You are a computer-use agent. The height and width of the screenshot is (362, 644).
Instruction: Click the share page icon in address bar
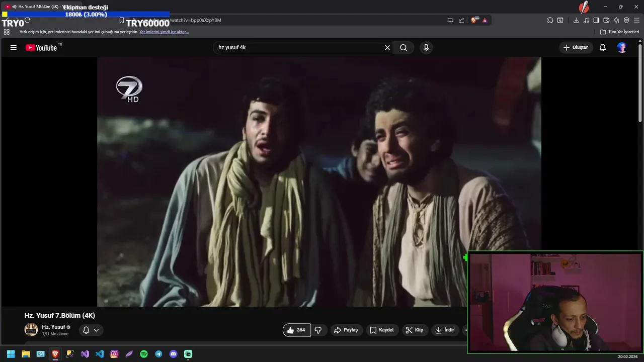tap(461, 20)
